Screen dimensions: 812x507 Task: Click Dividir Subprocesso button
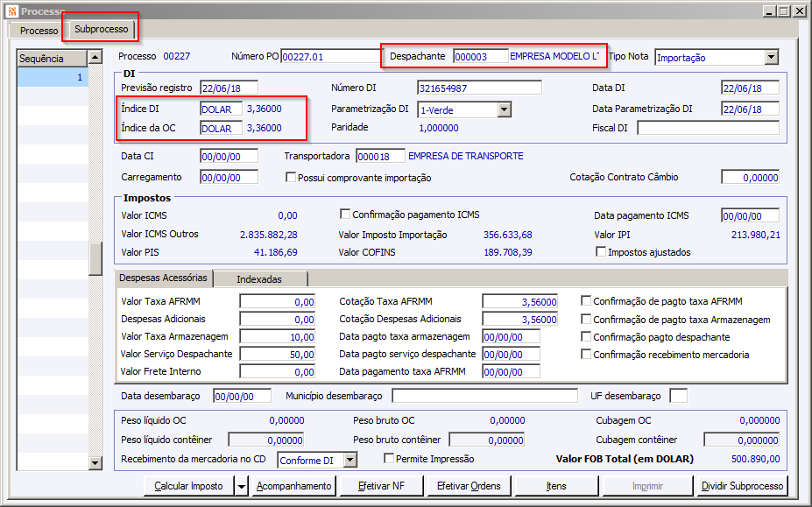(742, 486)
